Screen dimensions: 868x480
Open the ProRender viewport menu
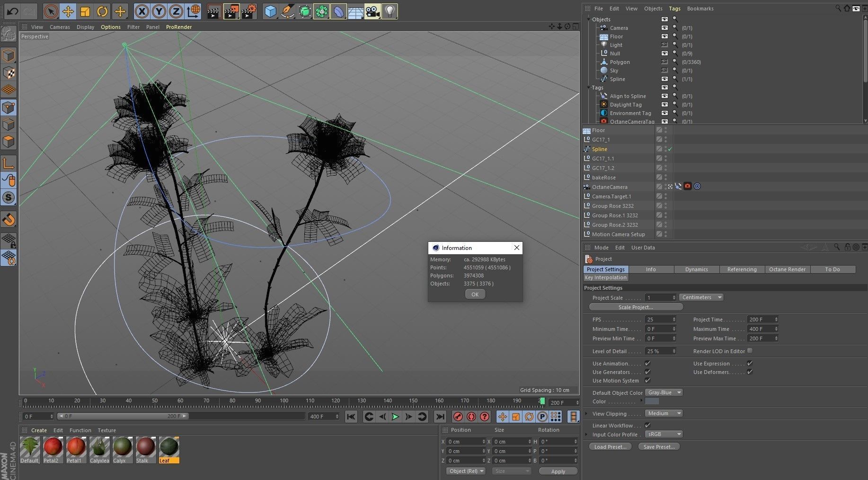178,27
